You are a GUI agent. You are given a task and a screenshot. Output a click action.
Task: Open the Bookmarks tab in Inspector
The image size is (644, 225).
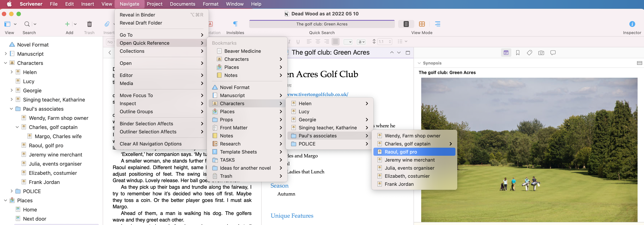click(x=518, y=53)
